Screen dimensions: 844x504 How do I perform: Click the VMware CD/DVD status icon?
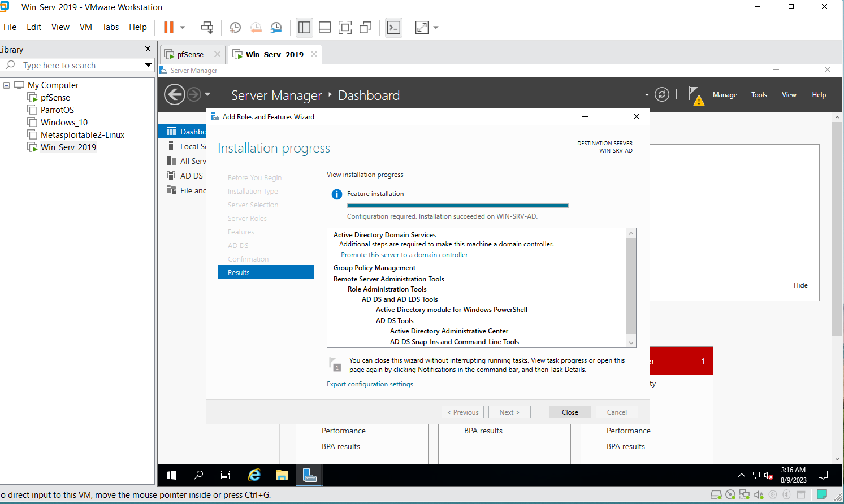[x=730, y=495]
